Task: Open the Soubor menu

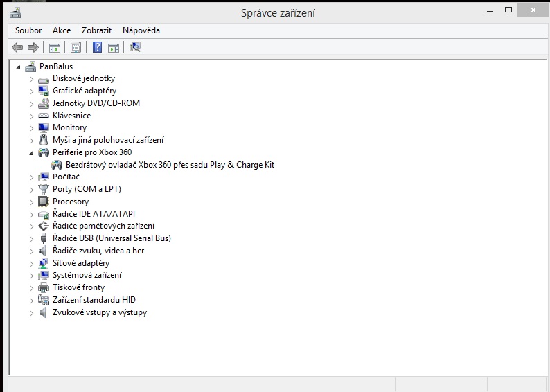Action: pyautogui.click(x=28, y=30)
